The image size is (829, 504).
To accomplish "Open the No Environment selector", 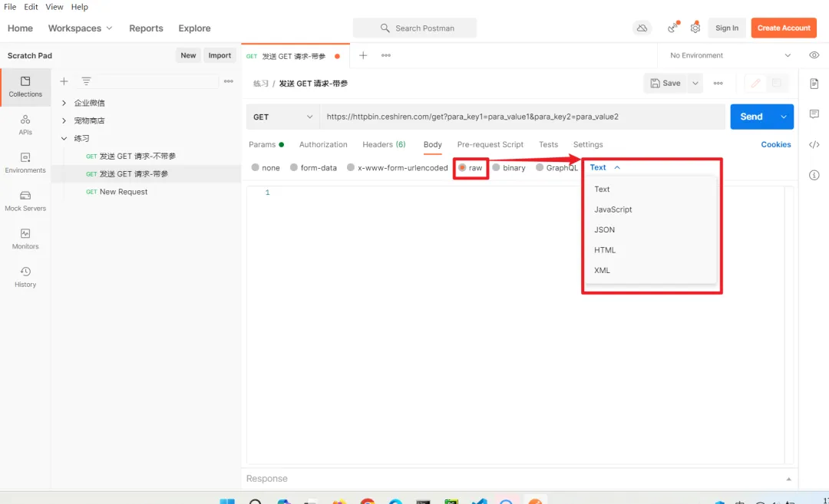I will tap(730, 55).
